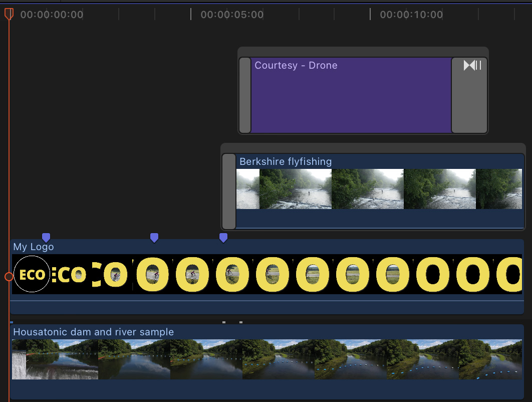Viewport: 532px width, 402px height.
Task: Click the playhead handle atop the ruler
Action: pos(9,14)
